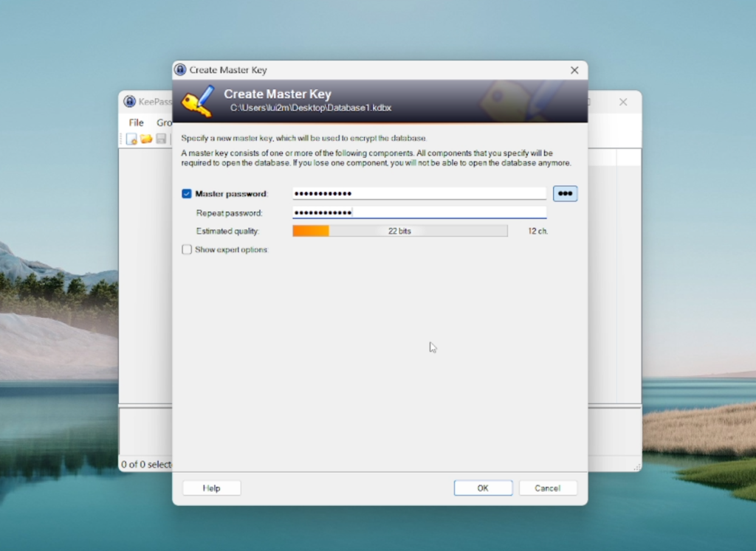Open Help for the Create Master Key dialog
The image size is (756, 551).
[211, 488]
